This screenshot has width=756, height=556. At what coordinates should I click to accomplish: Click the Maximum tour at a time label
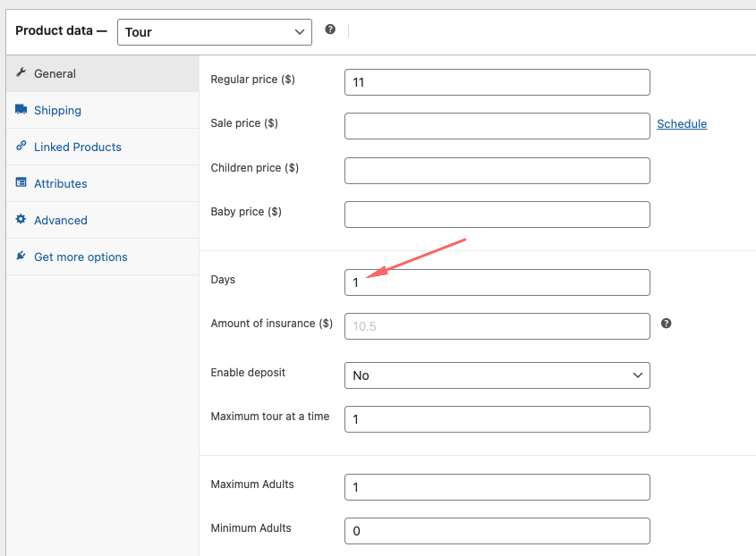point(270,417)
